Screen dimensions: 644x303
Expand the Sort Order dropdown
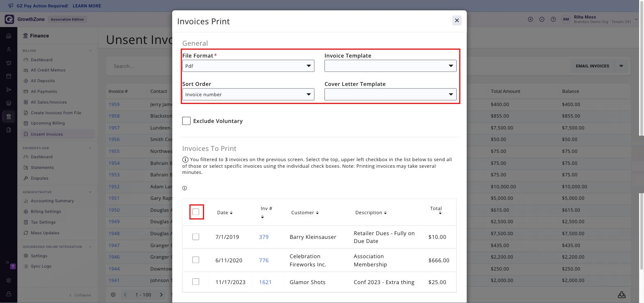[x=248, y=94]
